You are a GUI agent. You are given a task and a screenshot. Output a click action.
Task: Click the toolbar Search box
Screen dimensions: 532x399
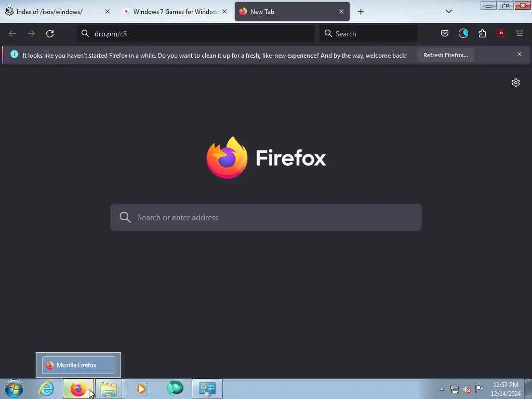coord(368,34)
